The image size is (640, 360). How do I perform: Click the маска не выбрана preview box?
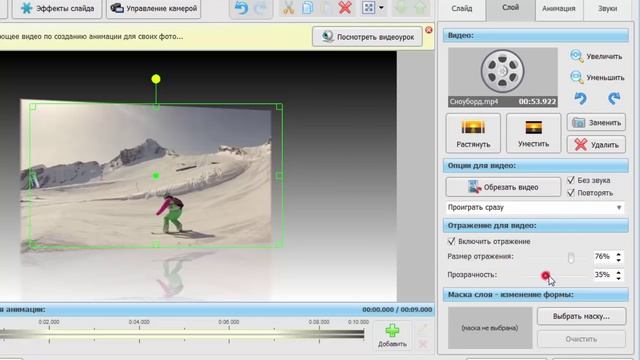coord(490,328)
